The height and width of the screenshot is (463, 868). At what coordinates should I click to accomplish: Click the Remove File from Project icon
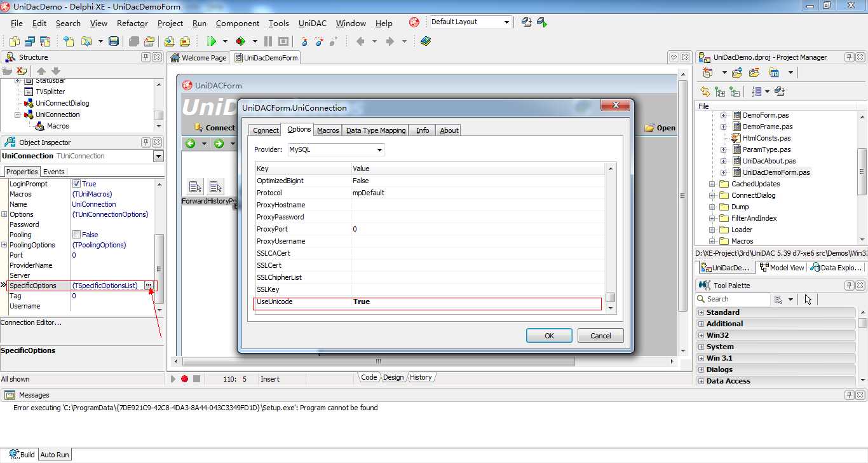pos(184,41)
